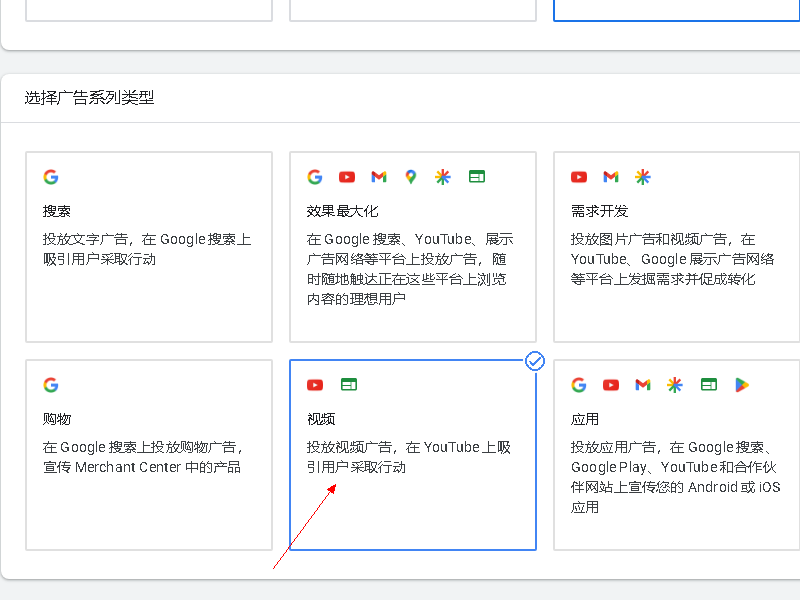Click the YouTube icon on the 视频 card

coord(314,384)
